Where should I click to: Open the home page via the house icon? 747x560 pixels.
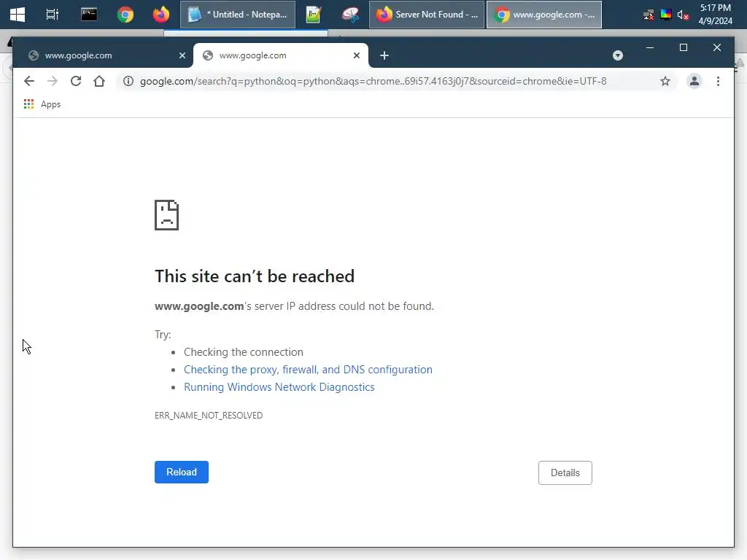point(99,81)
